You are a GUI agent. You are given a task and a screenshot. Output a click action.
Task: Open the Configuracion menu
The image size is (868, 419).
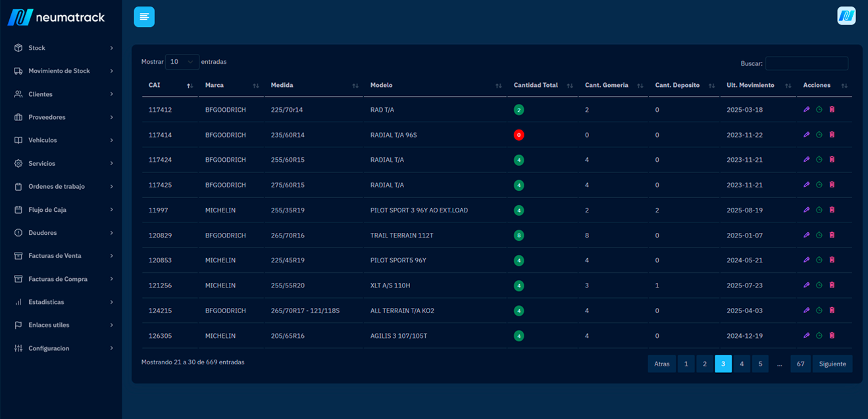(63, 348)
